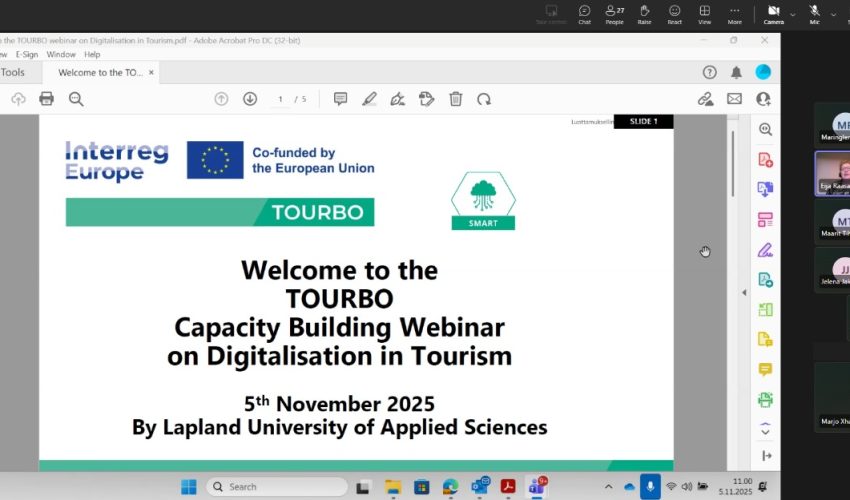Toggle the Teams camera on or off
850x500 pixels.
point(773,12)
